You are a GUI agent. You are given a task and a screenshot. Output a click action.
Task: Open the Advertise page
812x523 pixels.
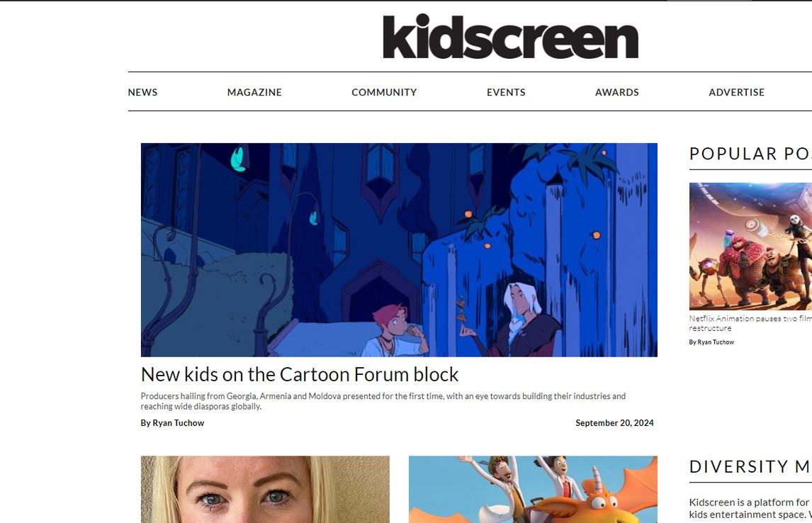tap(736, 92)
